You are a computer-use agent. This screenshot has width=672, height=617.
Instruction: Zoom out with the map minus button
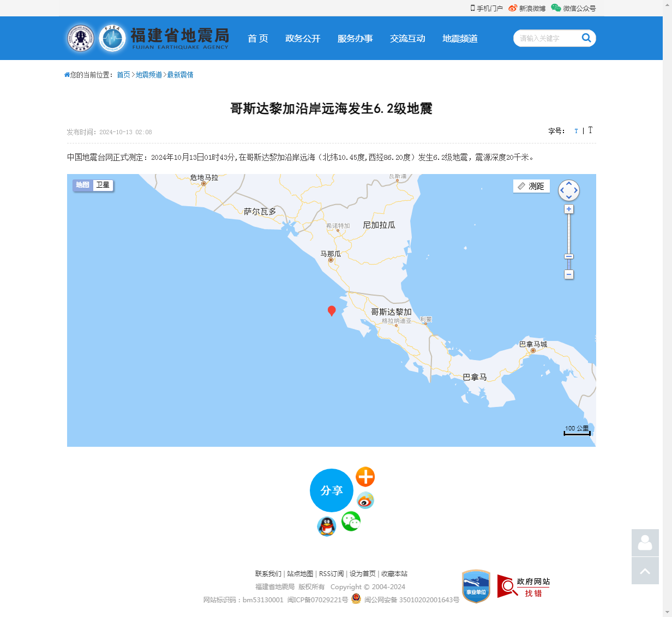coord(569,274)
